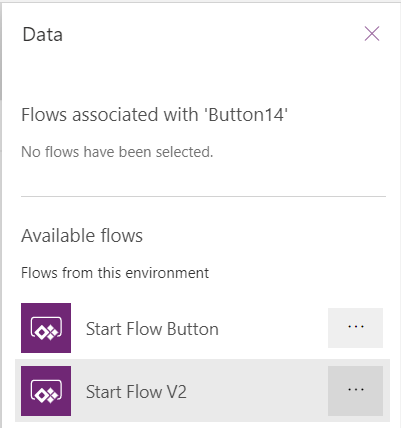Select the Start Flow V2 flow name
The height and width of the screenshot is (428, 401).
pos(136,392)
